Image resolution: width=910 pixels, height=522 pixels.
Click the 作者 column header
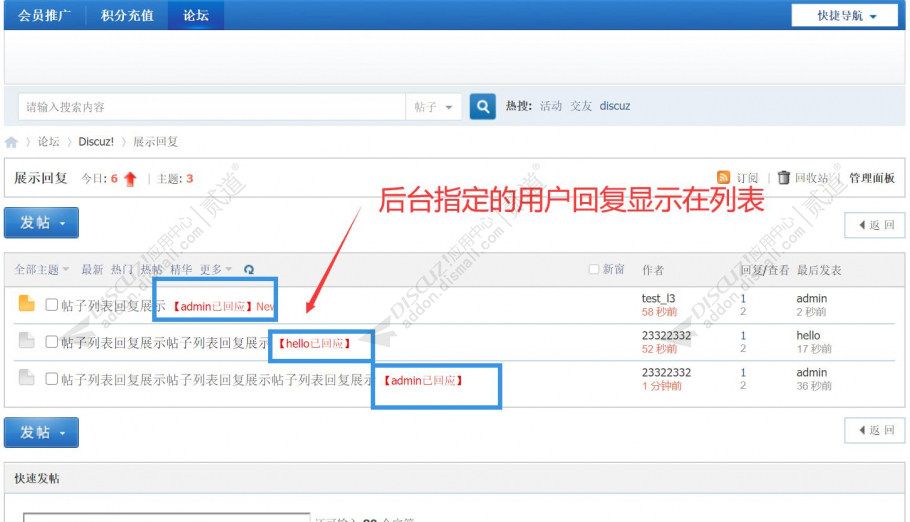point(653,270)
